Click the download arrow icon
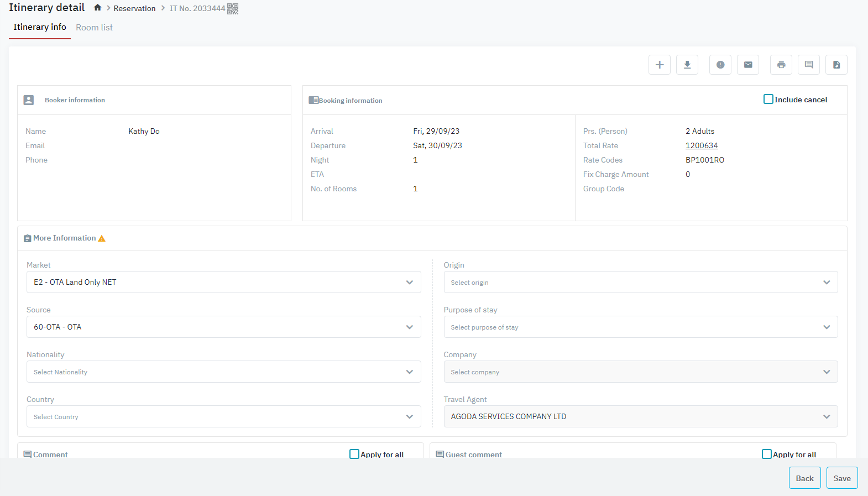 [687, 65]
